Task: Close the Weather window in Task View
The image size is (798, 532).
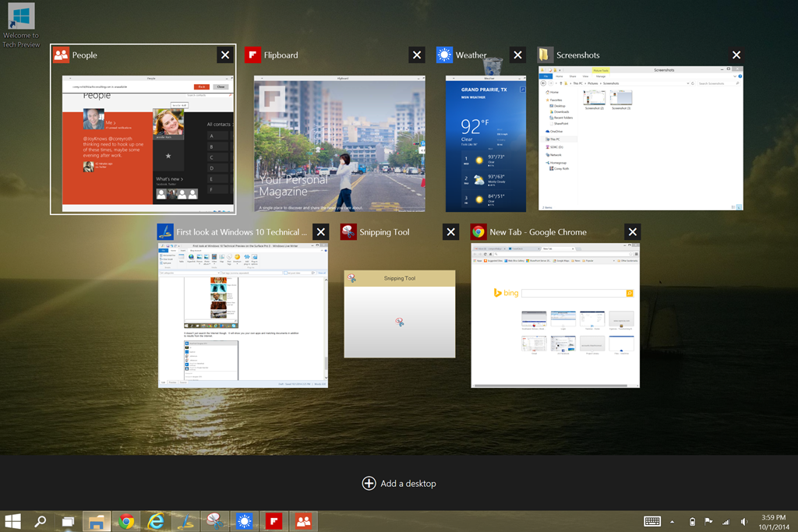Action: (517, 55)
